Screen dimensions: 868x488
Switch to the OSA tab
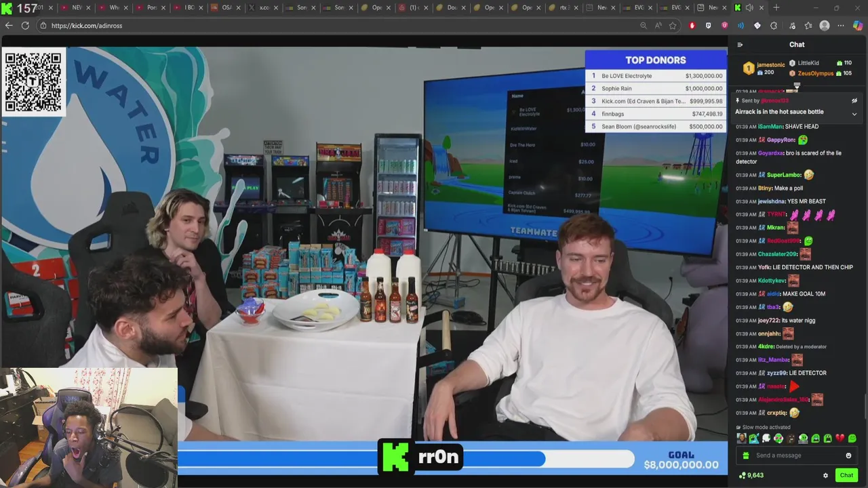(226, 7)
